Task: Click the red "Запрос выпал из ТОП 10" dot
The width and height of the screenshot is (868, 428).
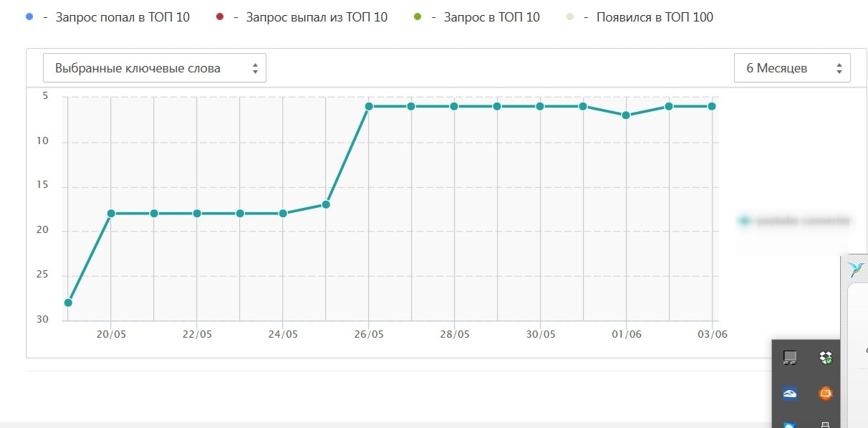Action: pyautogui.click(x=220, y=16)
